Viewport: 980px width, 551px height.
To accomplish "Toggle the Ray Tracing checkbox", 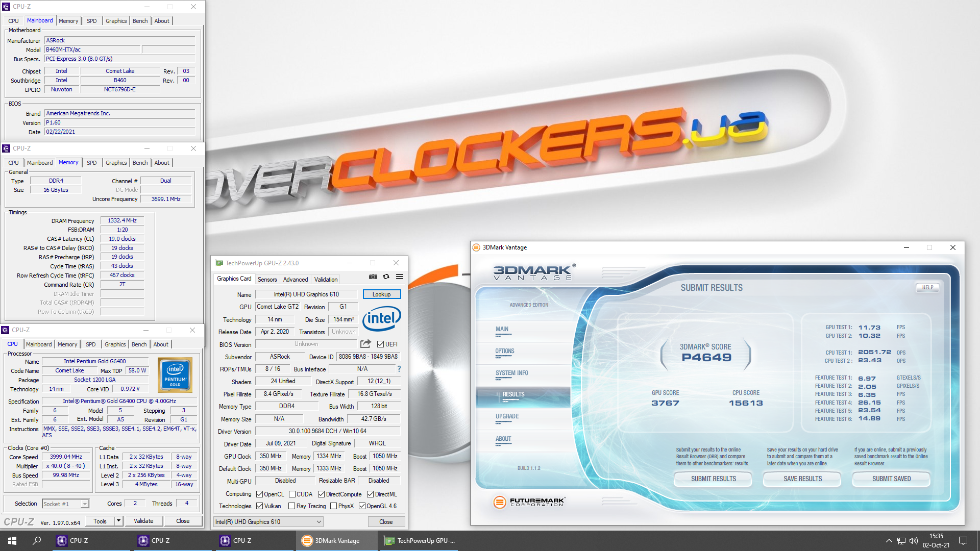I will [291, 506].
